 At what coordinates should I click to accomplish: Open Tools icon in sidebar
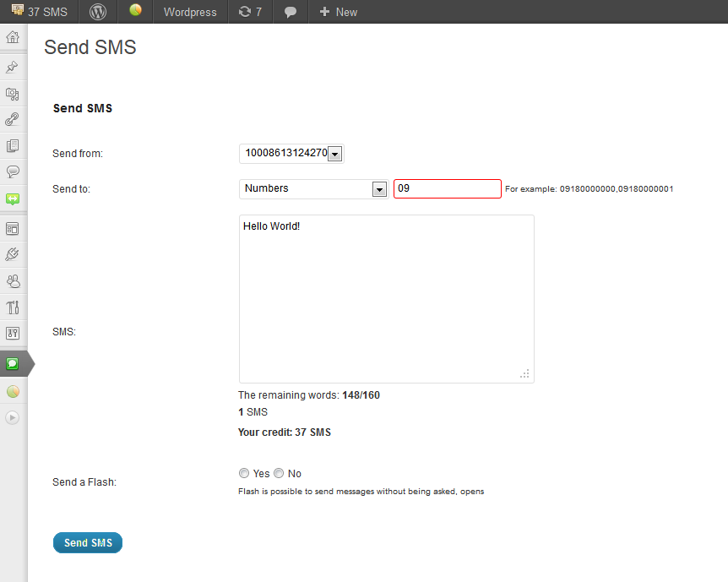pyautogui.click(x=13, y=307)
